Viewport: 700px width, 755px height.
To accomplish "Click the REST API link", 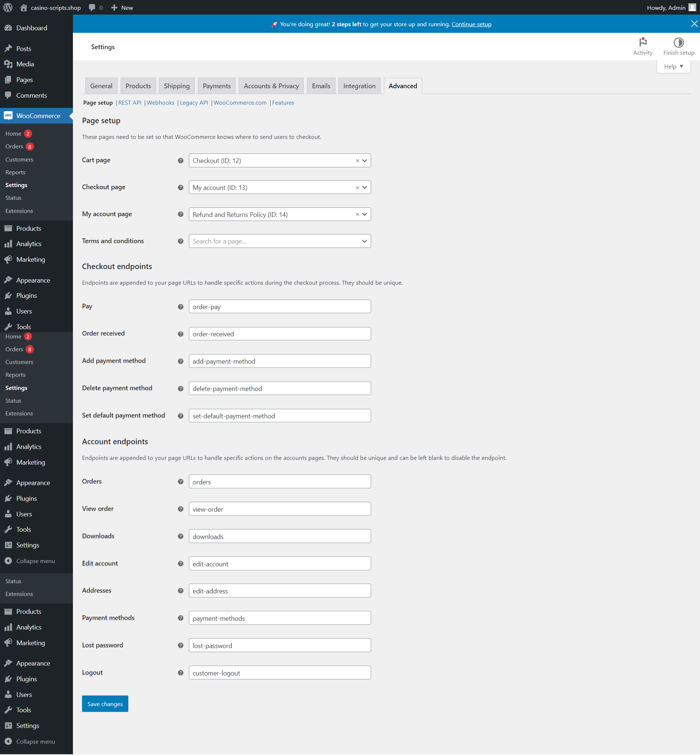I will pyautogui.click(x=129, y=102).
